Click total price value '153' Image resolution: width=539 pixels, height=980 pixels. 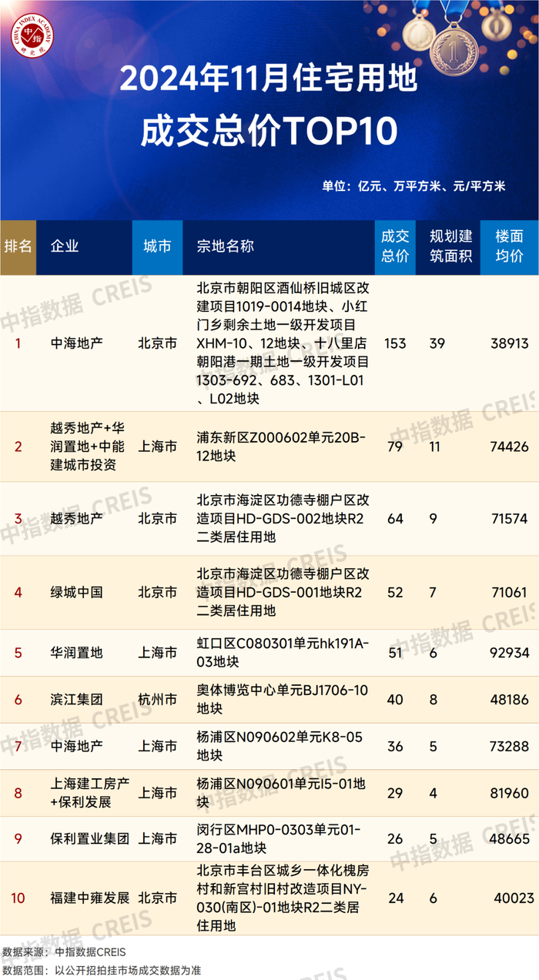pyautogui.click(x=394, y=343)
